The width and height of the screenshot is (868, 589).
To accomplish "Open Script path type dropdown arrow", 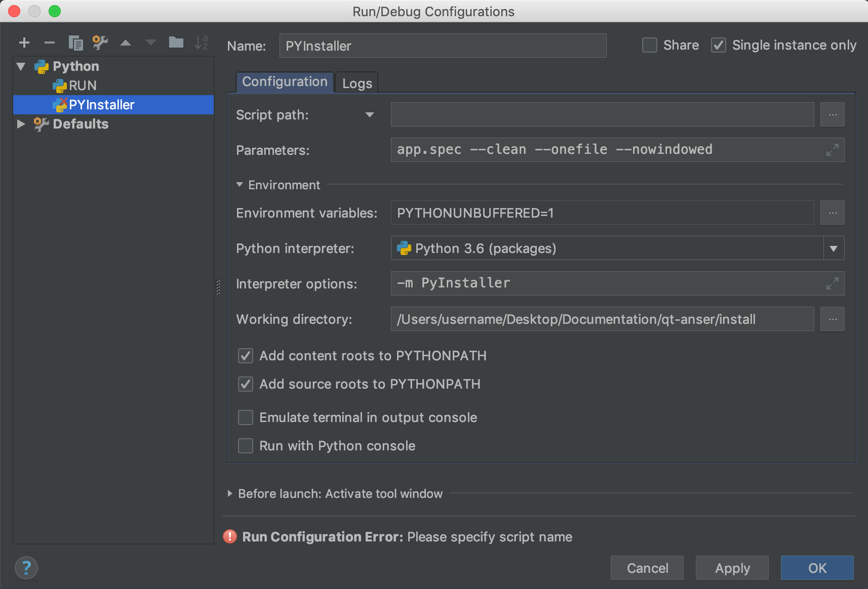I will pos(370,115).
